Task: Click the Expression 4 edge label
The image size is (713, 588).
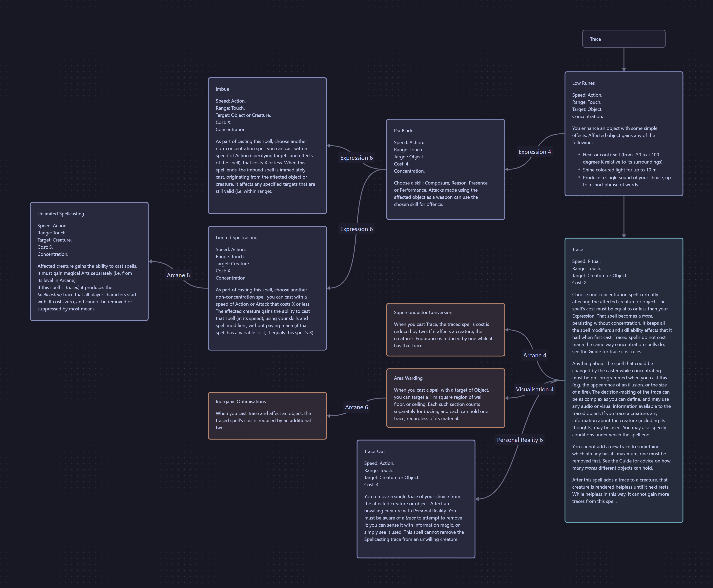Action: click(x=534, y=152)
